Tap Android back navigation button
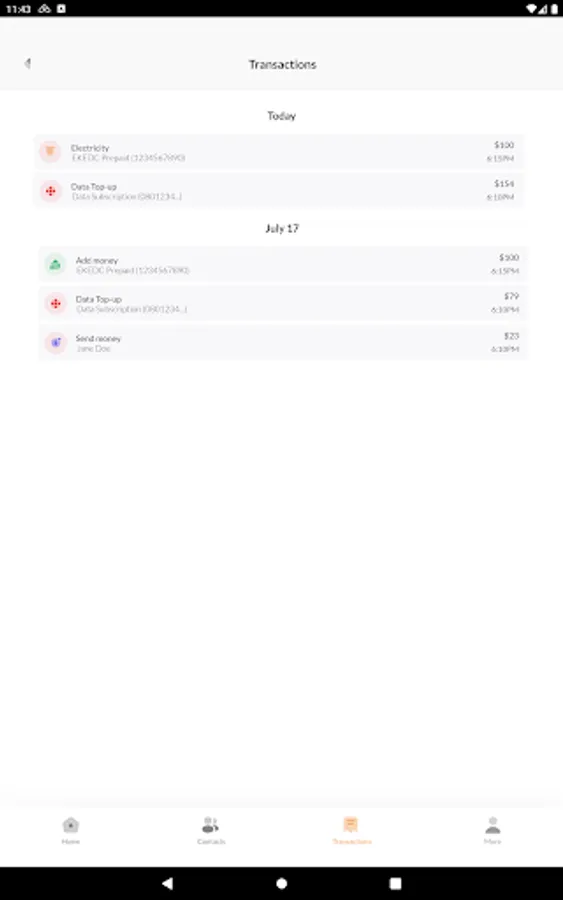Image resolution: width=563 pixels, height=900 pixels. 167,883
